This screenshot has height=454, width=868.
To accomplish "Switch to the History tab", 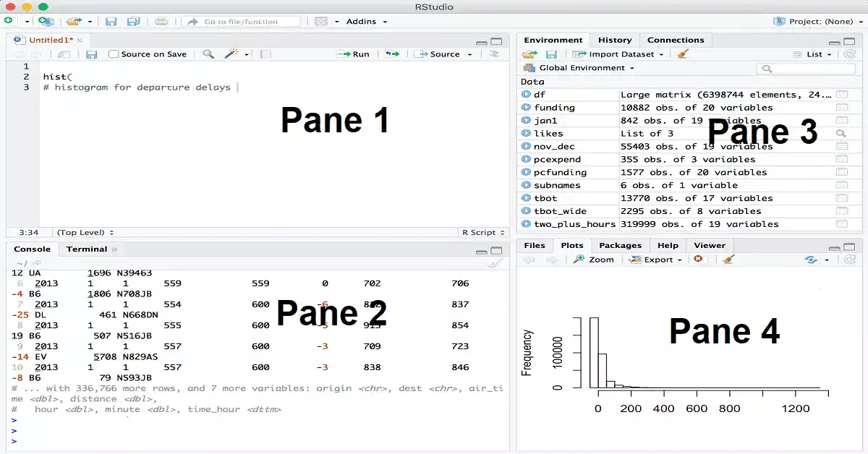I will [x=615, y=40].
